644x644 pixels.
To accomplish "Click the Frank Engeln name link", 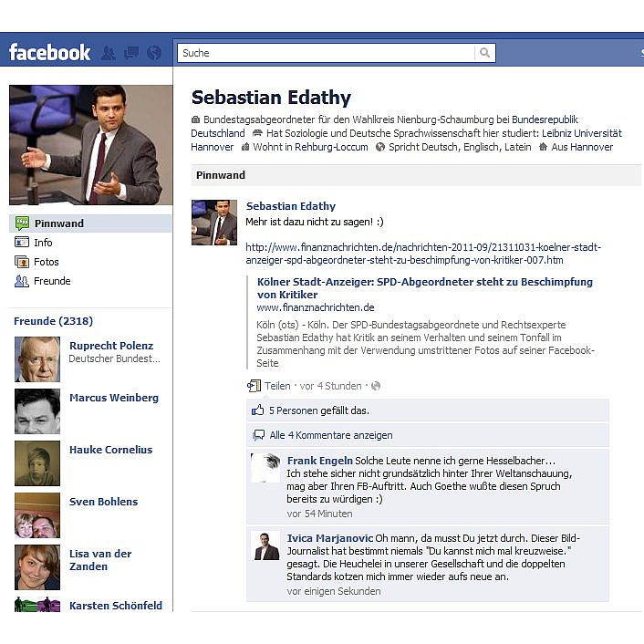I will 320,461.
